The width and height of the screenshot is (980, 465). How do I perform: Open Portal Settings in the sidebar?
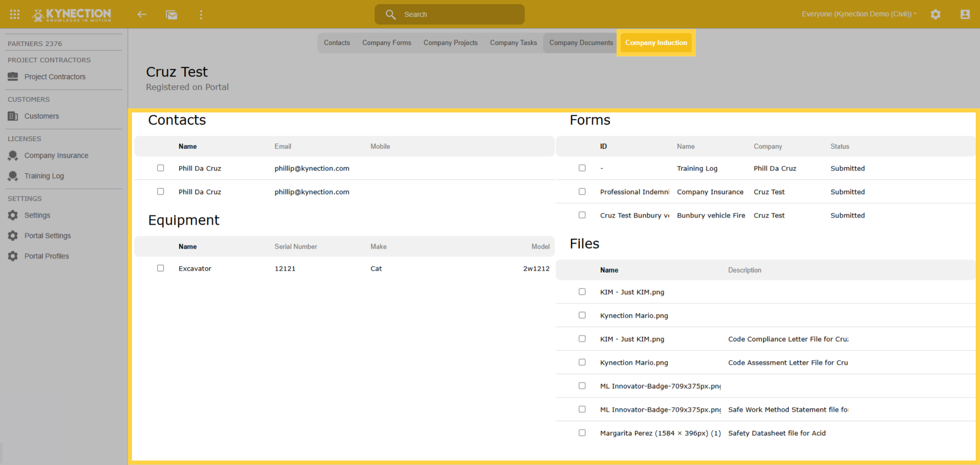(47, 235)
